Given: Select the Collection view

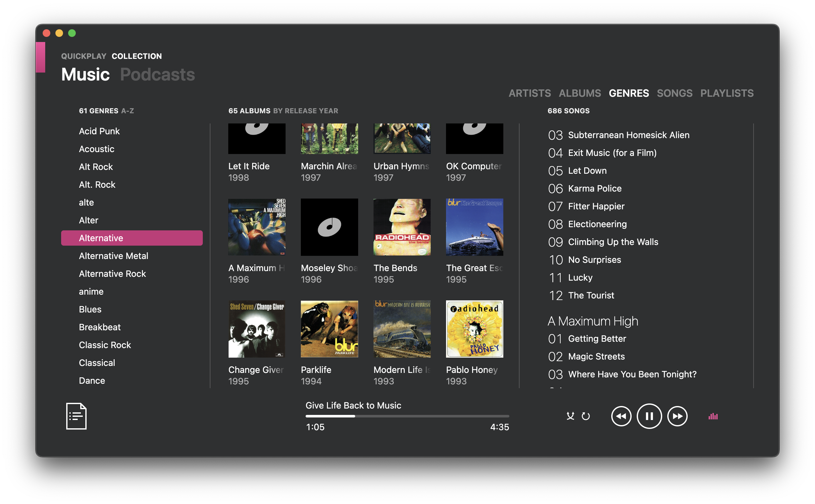Looking at the screenshot, I should click(x=137, y=56).
